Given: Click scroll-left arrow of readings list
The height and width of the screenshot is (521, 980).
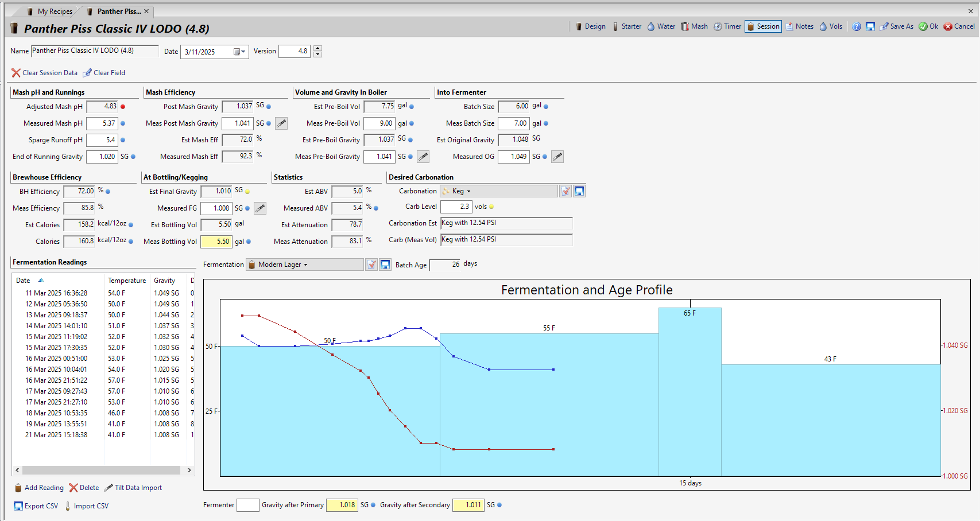Looking at the screenshot, I should 17,470.
